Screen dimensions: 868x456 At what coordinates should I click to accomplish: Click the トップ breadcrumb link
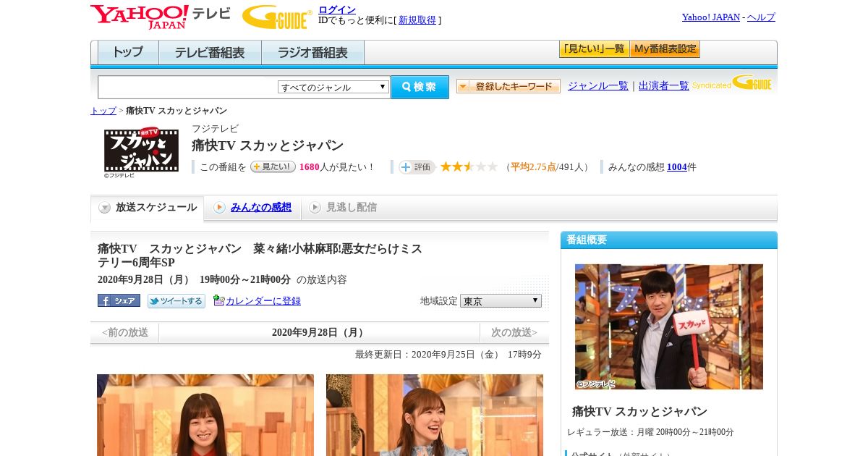(x=103, y=111)
